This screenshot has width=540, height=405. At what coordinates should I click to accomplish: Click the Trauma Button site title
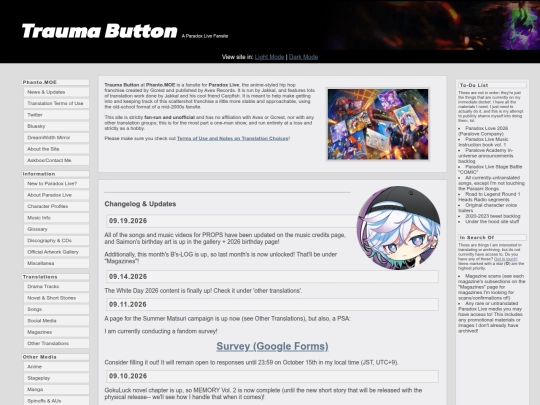pyautogui.click(x=100, y=31)
